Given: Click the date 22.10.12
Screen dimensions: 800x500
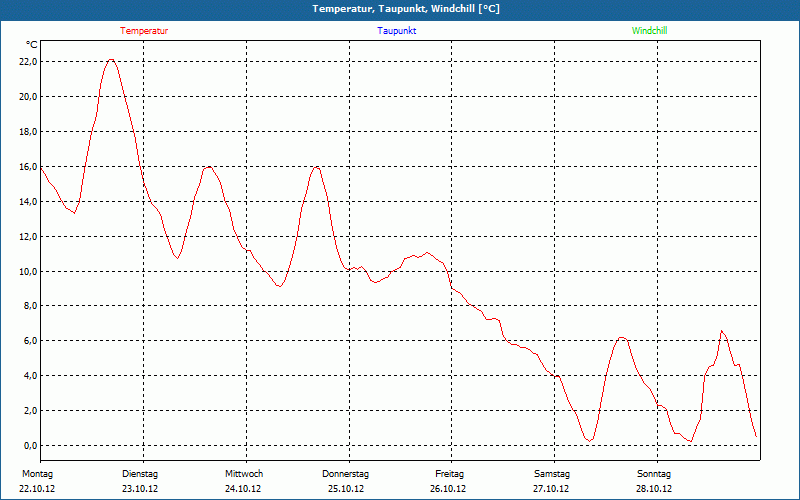Looking at the screenshot, I should 37,489.
